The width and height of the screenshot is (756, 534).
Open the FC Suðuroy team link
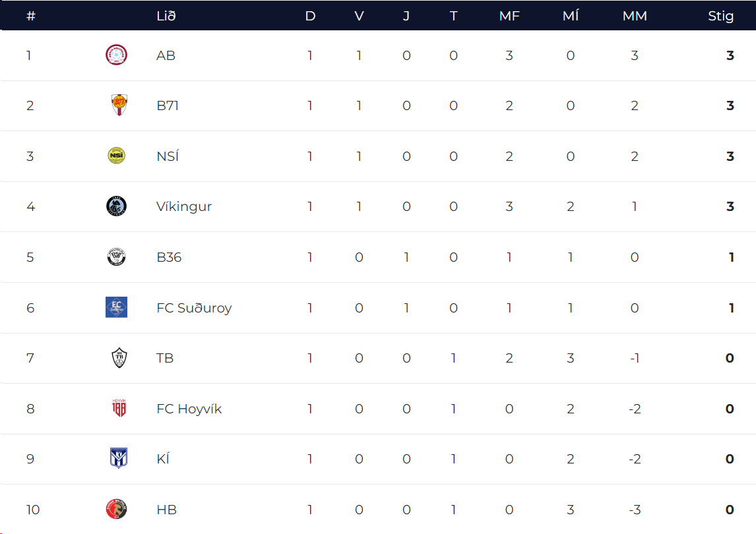click(x=195, y=307)
